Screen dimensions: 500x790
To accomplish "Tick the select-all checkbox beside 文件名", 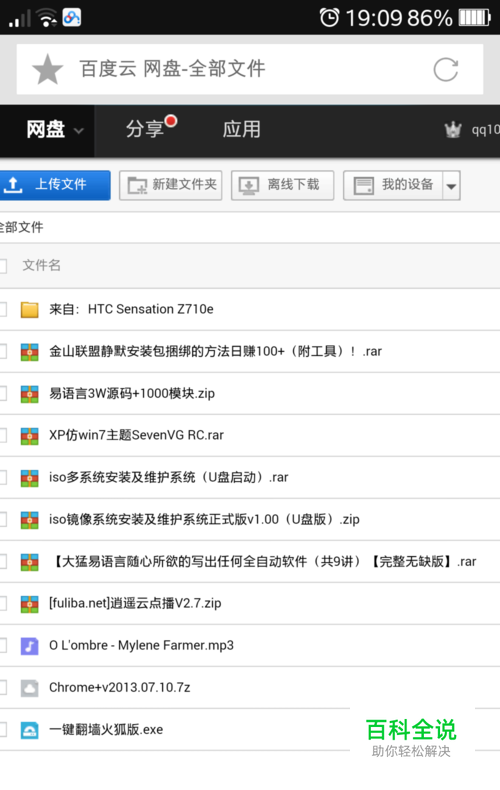I will [x=3, y=266].
